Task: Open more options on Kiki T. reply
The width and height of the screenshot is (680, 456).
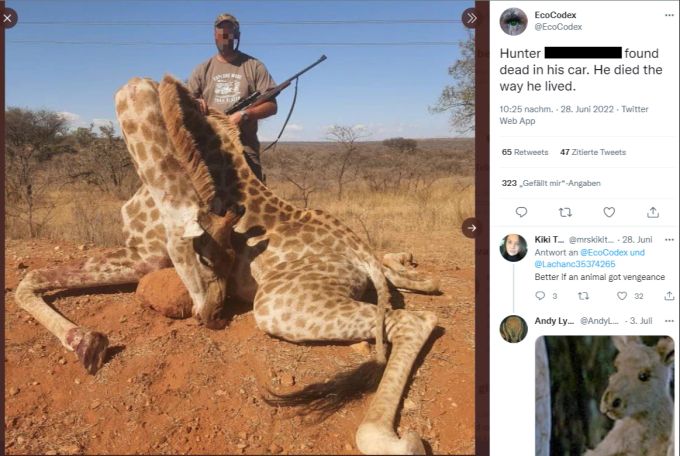Action: pos(669,239)
